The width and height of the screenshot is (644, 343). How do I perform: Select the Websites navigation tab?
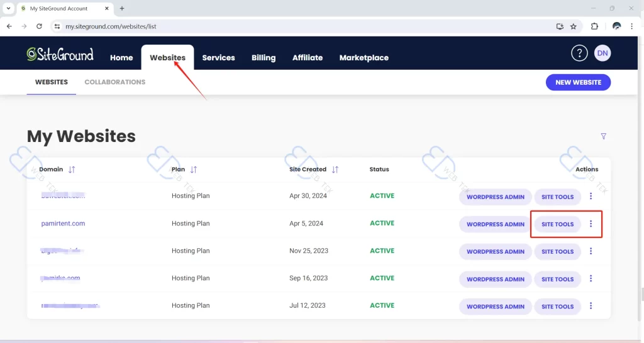point(167,57)
